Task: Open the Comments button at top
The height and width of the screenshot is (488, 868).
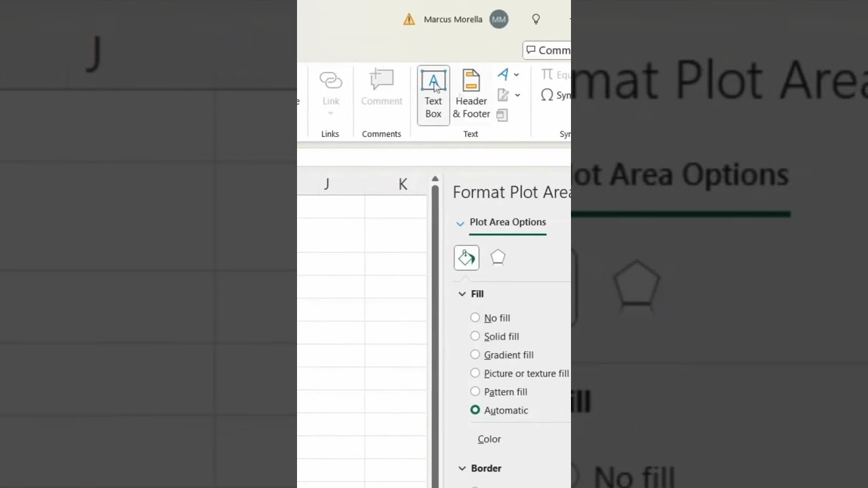Action: pyautogui.click(x=547, y=50)
